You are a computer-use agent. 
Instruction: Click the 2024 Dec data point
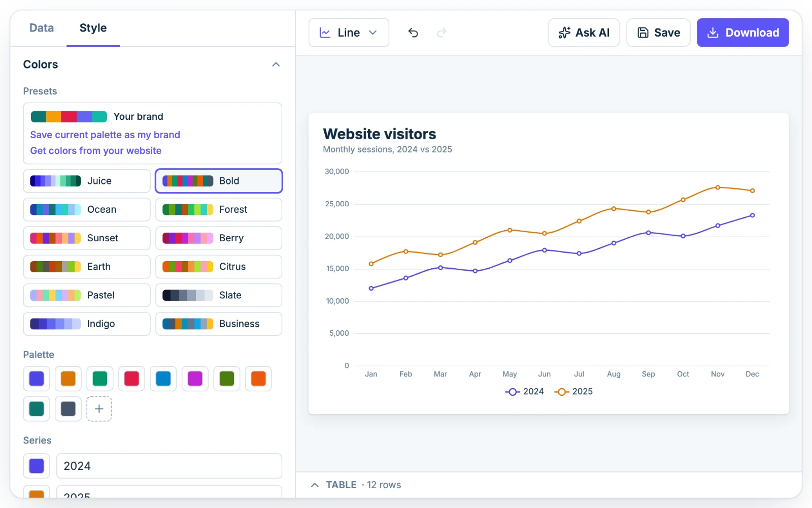point(752,215)
